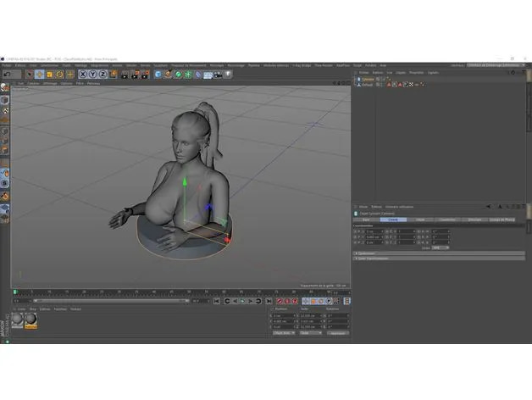The height and width of the screenshot is (400, 532).
Task: Go to end of timeline
Action: (269, 301)
